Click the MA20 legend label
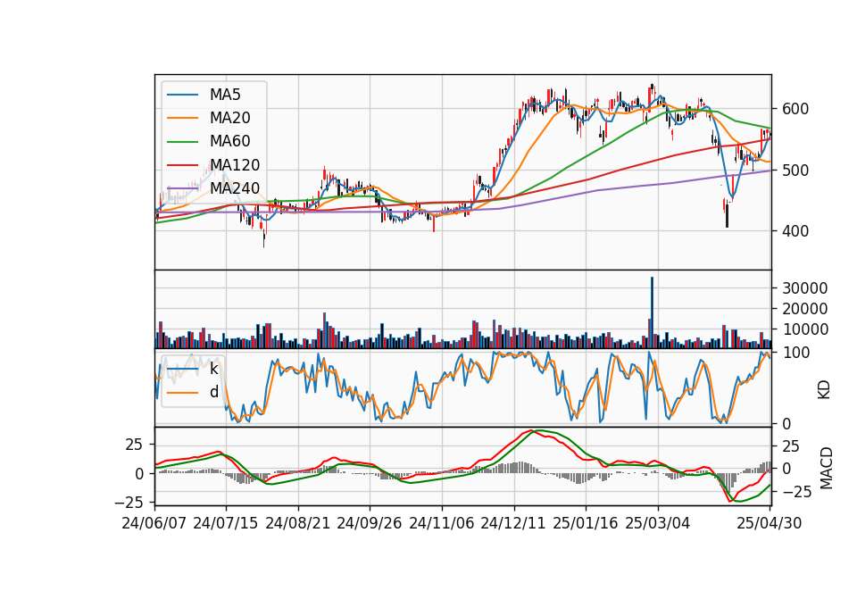This screenshot has height=616, width=857. pos(229,118)
